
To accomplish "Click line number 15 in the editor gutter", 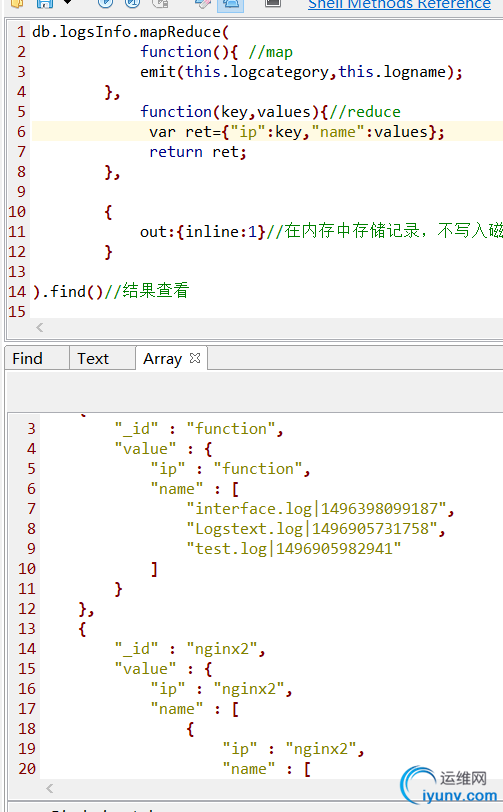I will click(17, 311).
